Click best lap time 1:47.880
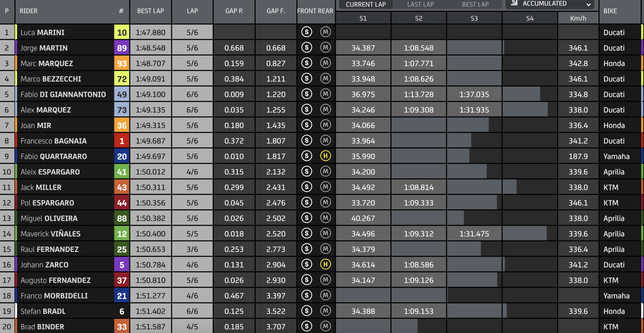This screenshot has width=644, height=333. (x=151, y=32)
